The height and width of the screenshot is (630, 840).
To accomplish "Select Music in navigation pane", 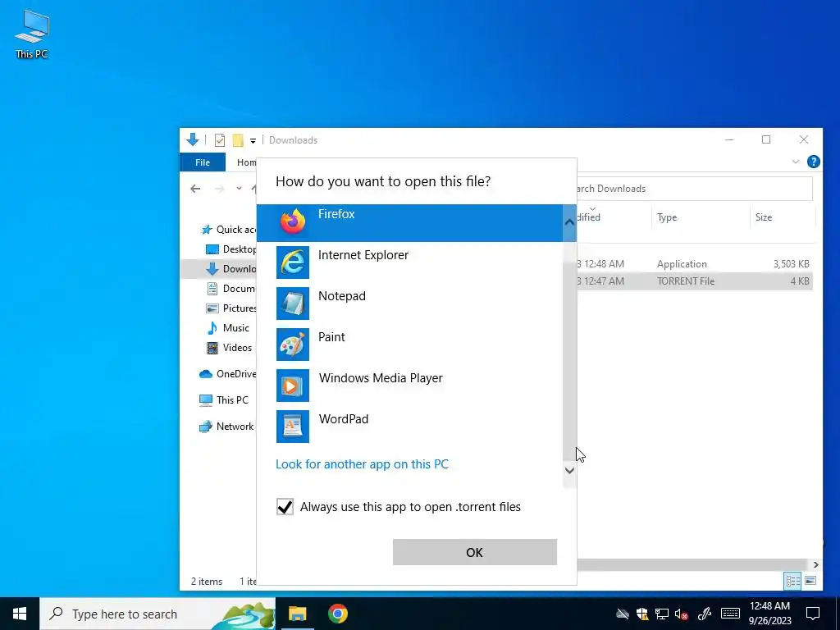I will 228,328.
